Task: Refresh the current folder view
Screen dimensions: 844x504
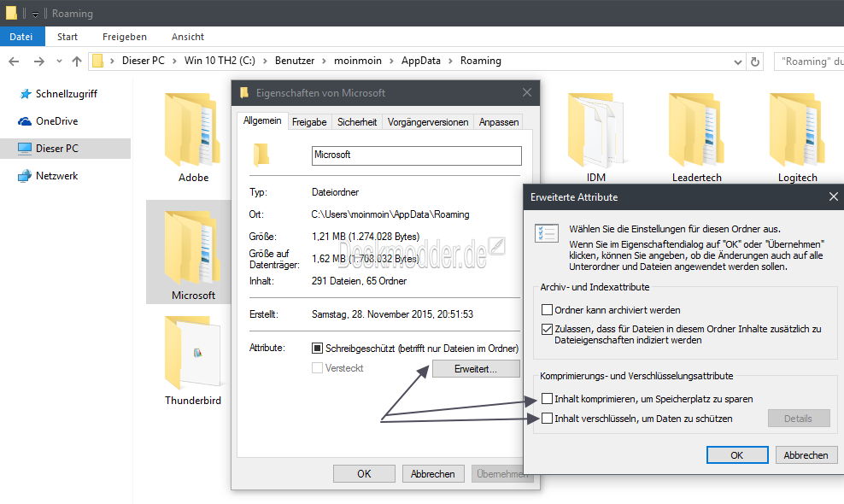Action: (754, 62)
